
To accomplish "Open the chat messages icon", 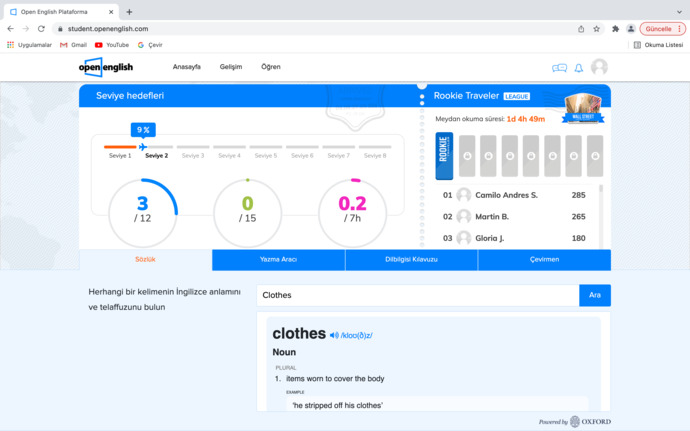I will tap(559, 68).
